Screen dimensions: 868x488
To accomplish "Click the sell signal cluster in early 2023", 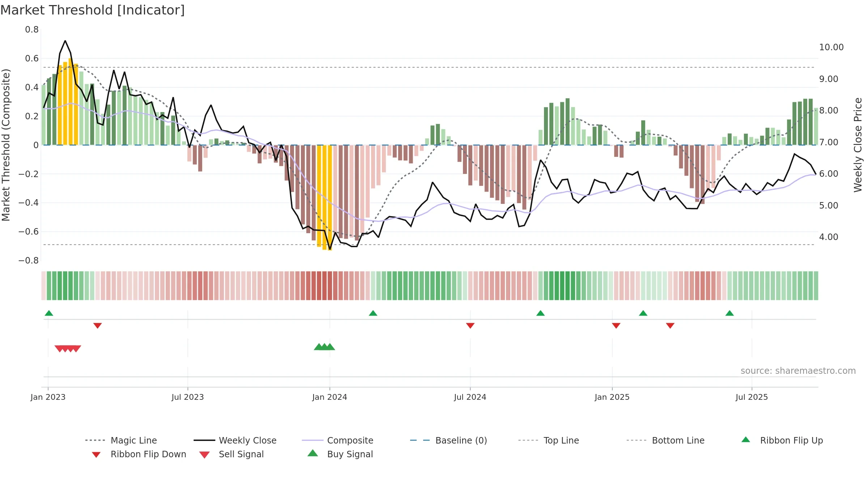I will coord(68,349).
